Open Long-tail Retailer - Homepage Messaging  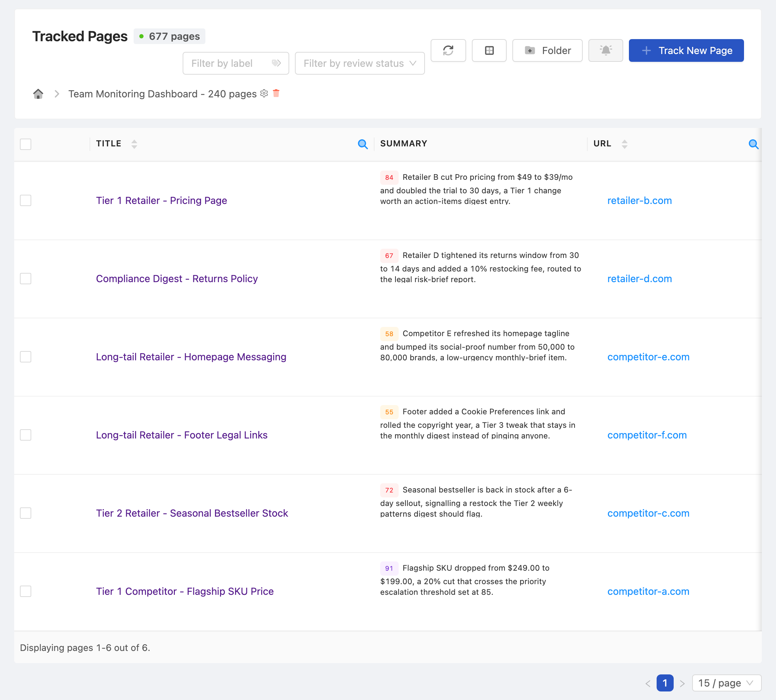coord(191,356)
